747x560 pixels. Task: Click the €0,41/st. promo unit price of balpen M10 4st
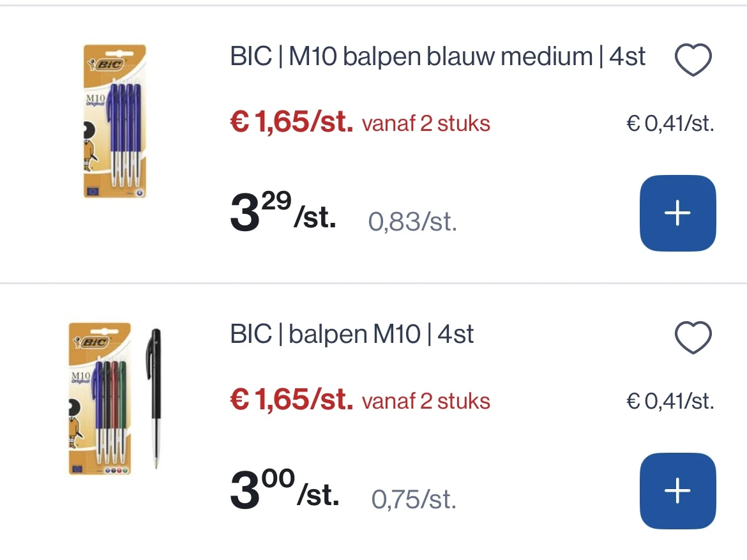(x=670, y=401)
